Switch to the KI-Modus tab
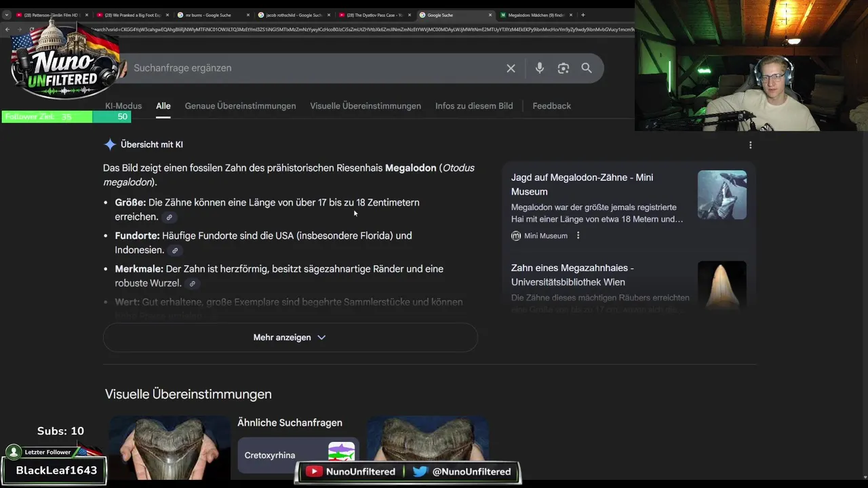This screenshot has height=488, width=868. coord(123,106)
